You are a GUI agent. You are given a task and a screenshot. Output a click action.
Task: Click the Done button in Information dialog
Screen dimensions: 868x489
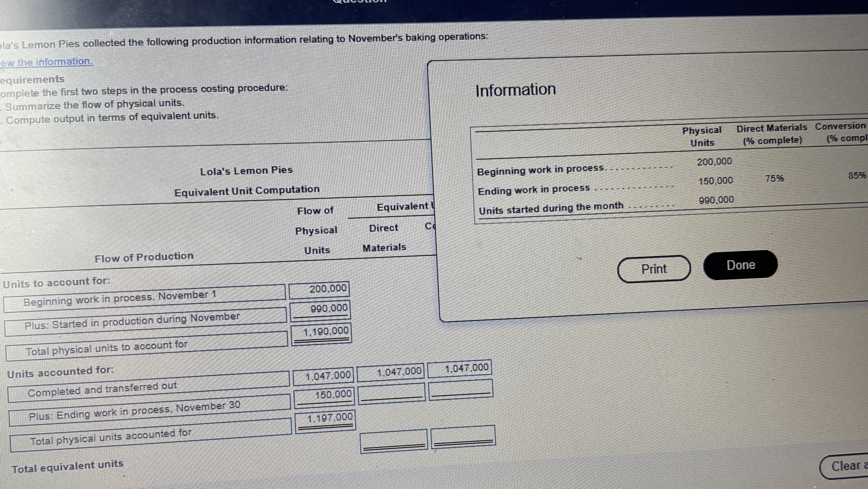(740, 265)
